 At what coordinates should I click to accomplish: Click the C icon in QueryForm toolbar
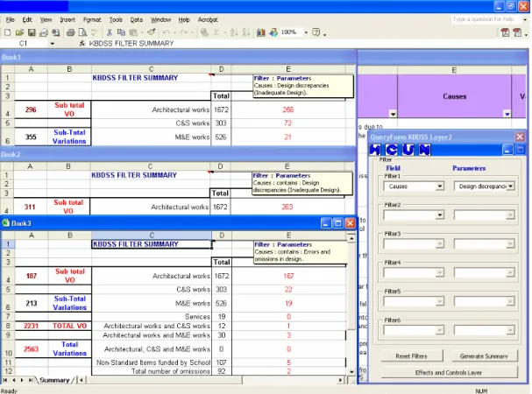(x=392, y=150)
